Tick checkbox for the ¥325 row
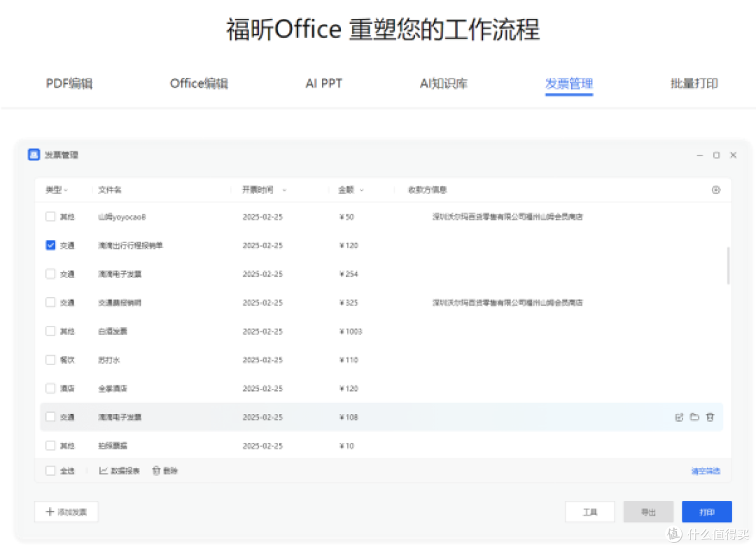 click(50, 303)
